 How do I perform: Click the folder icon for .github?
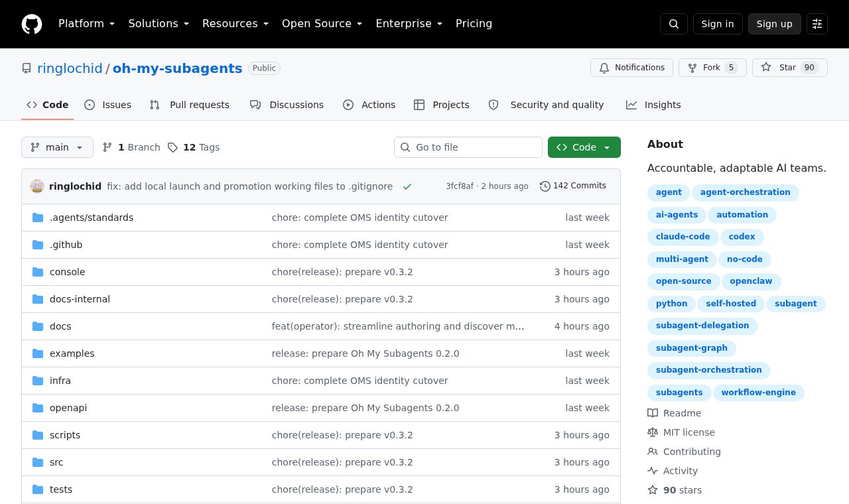tap(38, 245)
